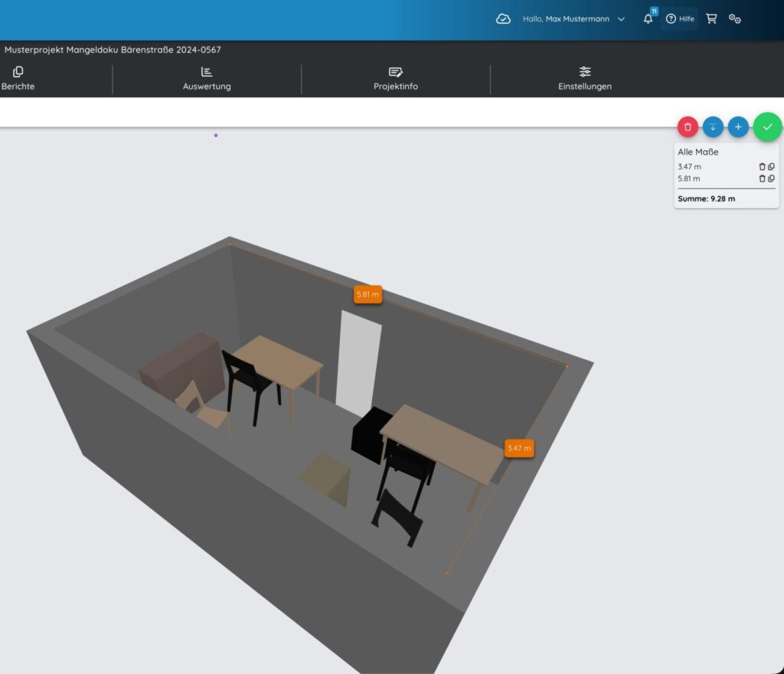Open the gears settings icon in header
The image size is (784, 674).
734,19
